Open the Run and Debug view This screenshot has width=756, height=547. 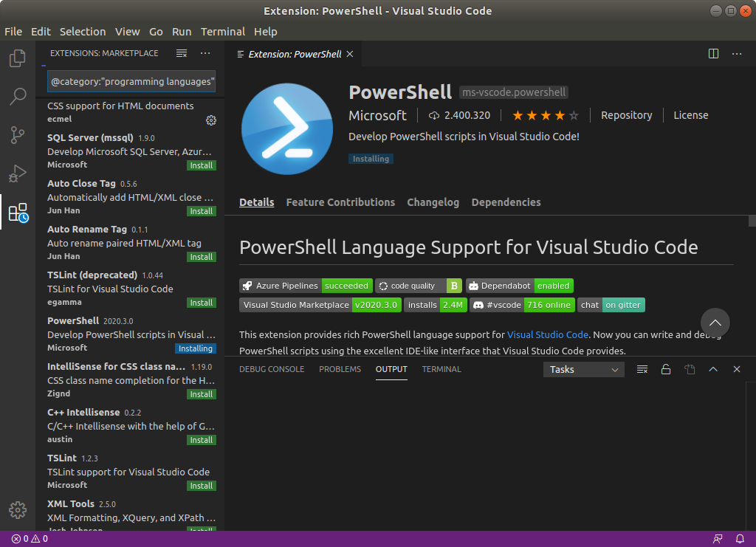18,173
